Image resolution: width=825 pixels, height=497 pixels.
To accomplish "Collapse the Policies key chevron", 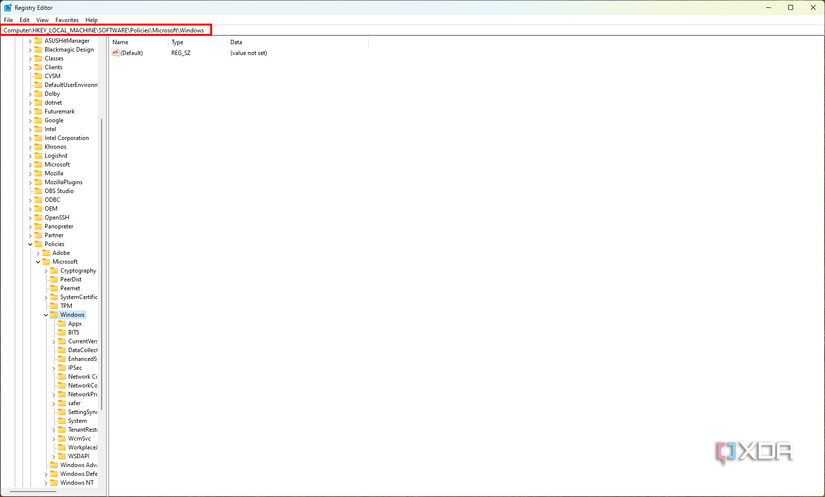I will tap(30, 244).
